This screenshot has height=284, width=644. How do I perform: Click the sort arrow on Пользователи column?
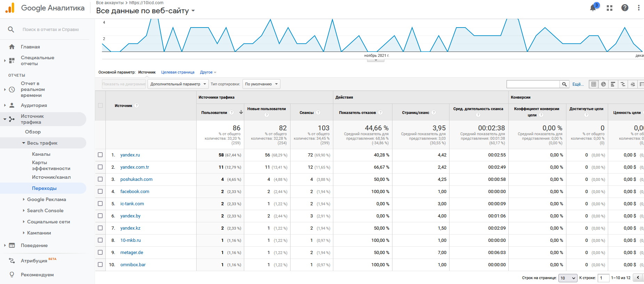coord(241,113)
